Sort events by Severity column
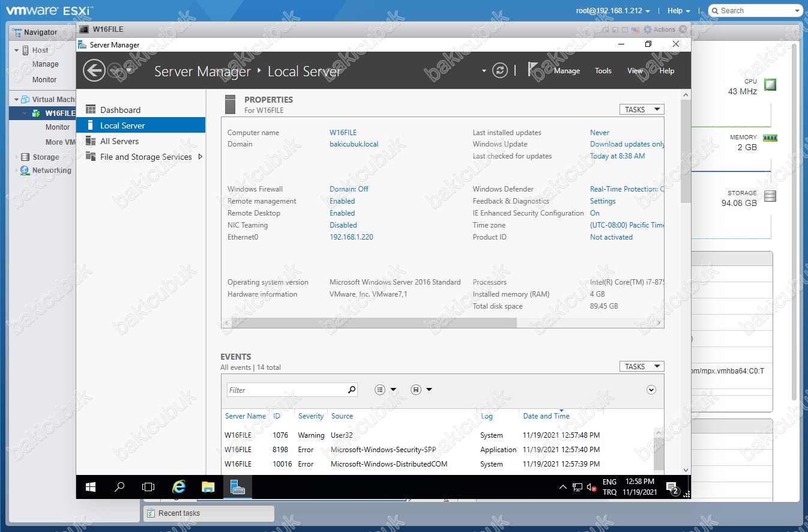 [x=311, y=416]
